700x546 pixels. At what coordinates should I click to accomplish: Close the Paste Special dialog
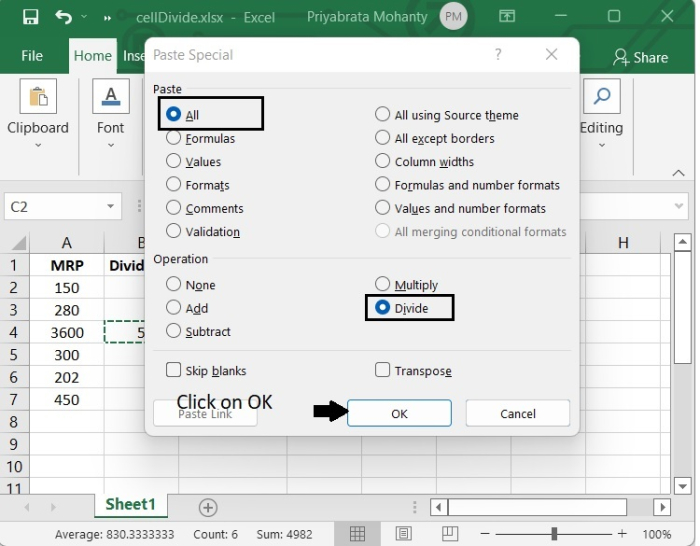(x=551, y=54)
